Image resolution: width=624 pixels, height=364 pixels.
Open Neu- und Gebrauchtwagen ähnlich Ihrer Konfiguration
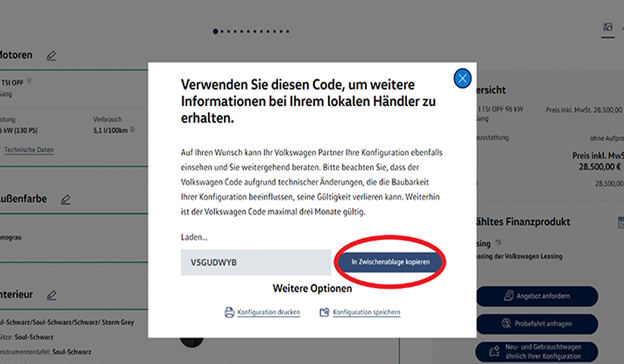tap(537, 352)
